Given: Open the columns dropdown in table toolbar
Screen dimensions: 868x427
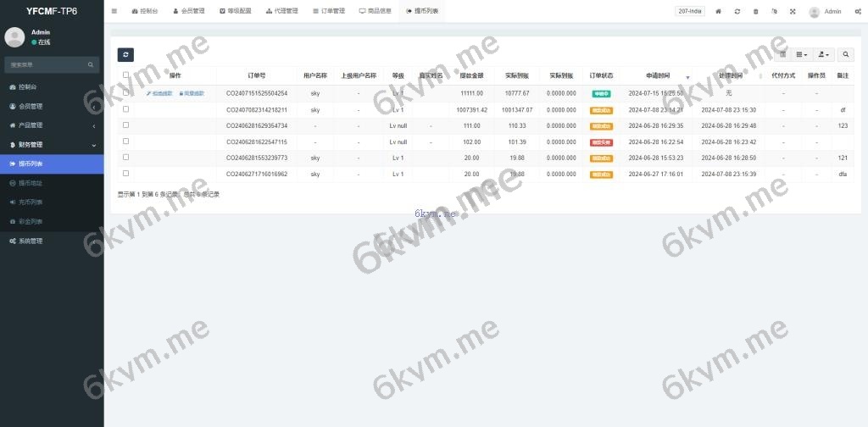Looking at the screenshot, I should tap(802, 54).
